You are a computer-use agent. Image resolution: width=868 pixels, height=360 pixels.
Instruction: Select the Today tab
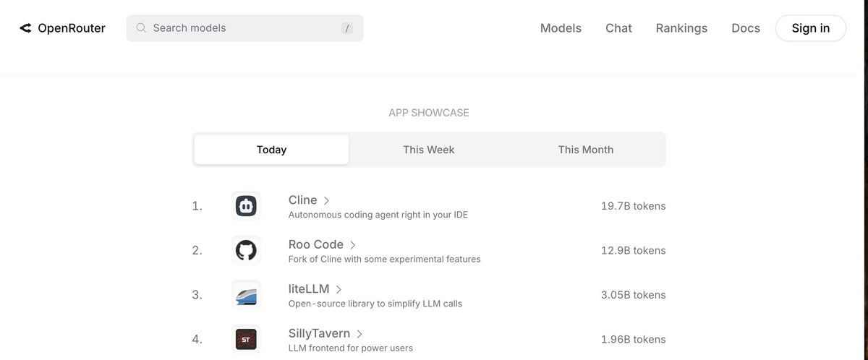271,150
